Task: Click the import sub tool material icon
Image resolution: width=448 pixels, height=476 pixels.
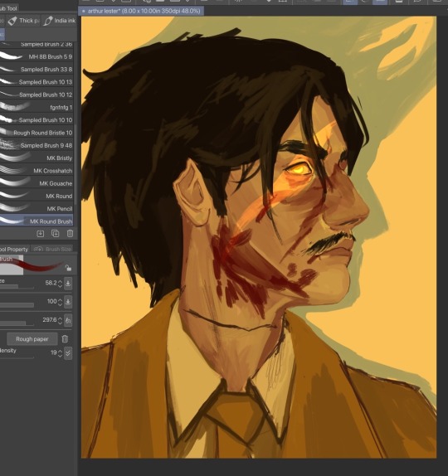Action: pyautogui.click(x=41, y=233)
